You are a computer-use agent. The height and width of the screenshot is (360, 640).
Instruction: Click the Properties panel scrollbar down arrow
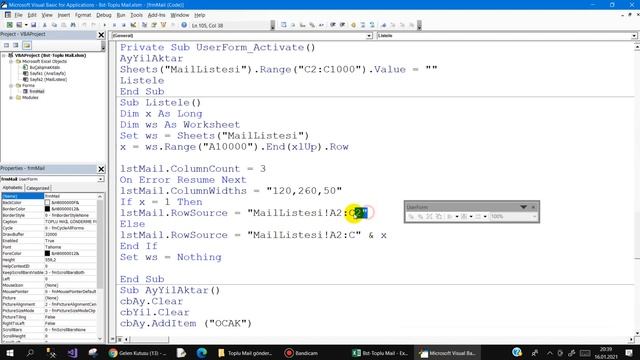(x=100, y=338)
